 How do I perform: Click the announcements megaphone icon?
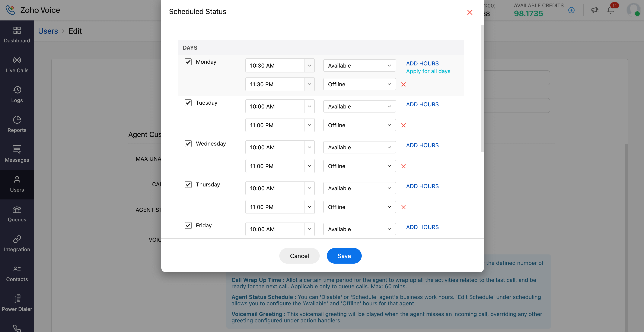595,10
